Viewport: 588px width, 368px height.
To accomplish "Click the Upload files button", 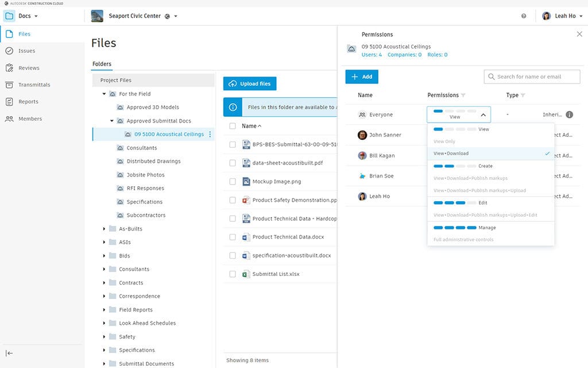I will coord(250,84).
